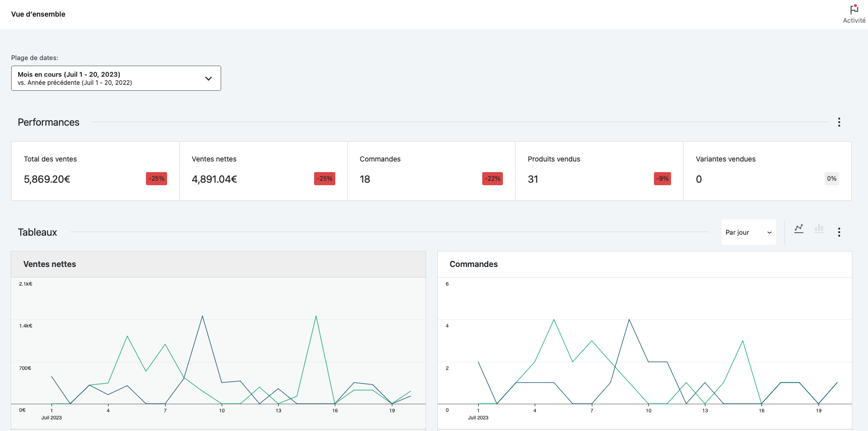Open Performances section options menu

839,122
